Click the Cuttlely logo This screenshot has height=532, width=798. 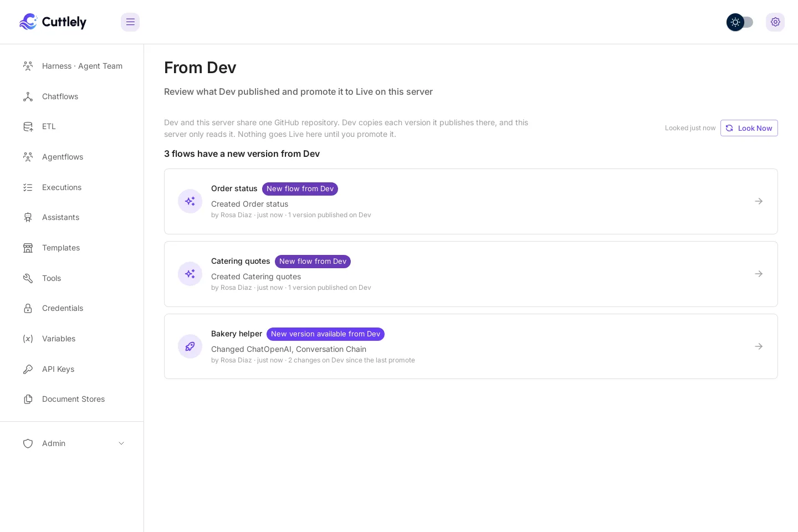(x=53, y=22)
